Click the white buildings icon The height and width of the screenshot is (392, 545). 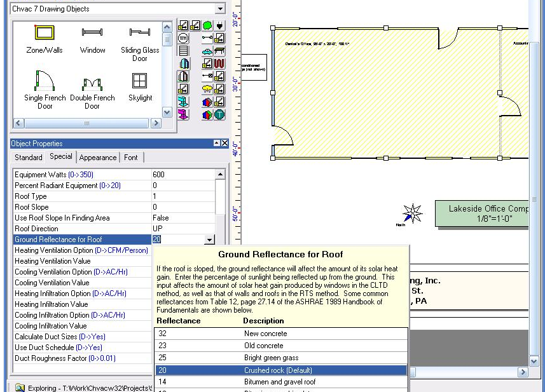click(183, 76)
